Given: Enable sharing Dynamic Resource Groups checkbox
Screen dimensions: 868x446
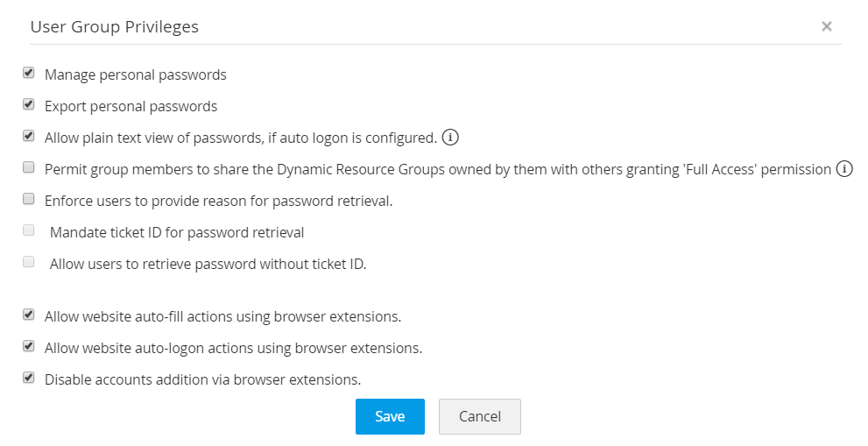Looking at the screenshot, I should point(29,168).
